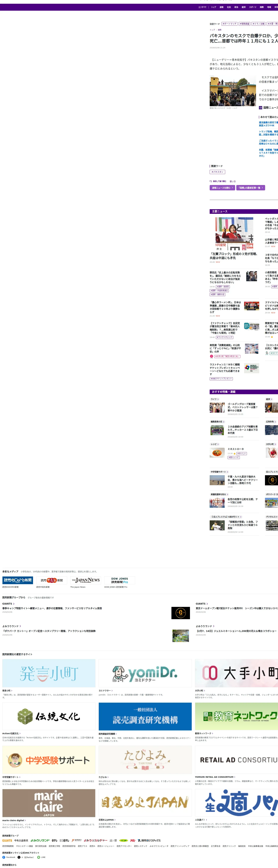Click the 国際 breadcrumb link above the headline
The image size is (278, 868).
(x=220, y=30)
